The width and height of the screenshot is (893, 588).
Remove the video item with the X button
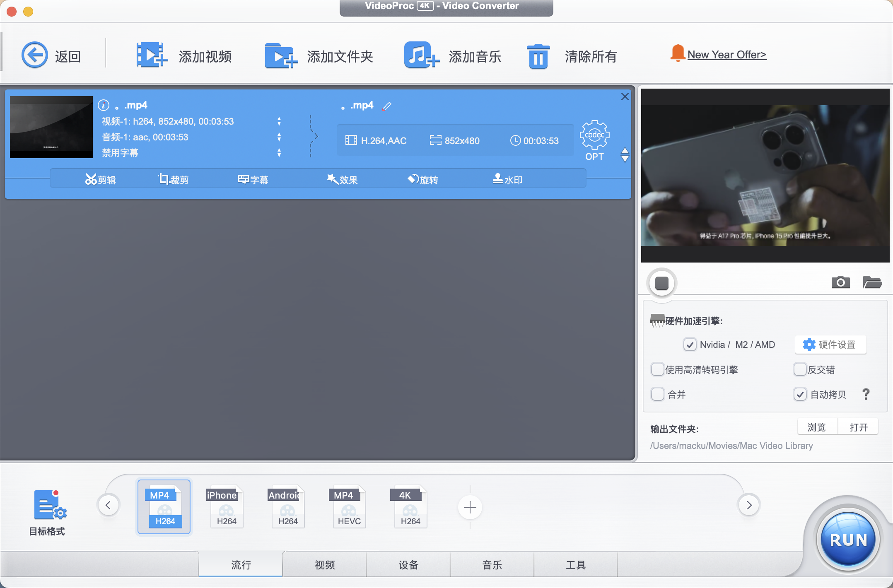[625, 96]
